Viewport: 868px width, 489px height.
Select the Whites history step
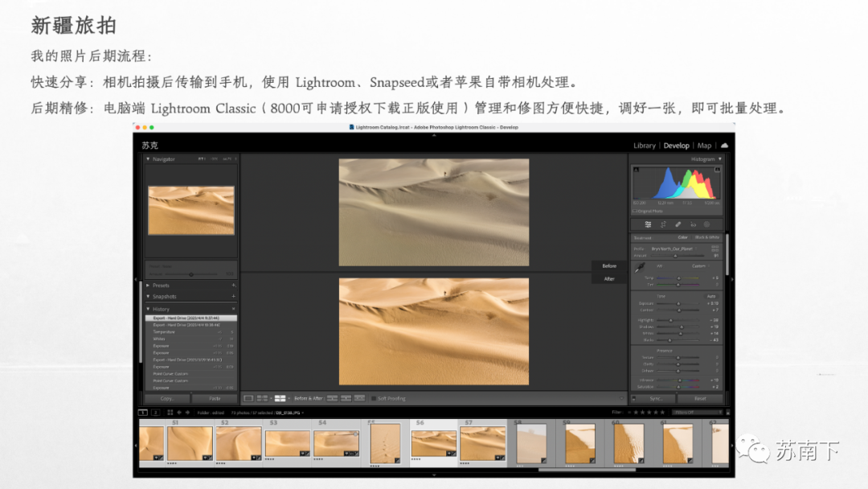coord(191,339)
